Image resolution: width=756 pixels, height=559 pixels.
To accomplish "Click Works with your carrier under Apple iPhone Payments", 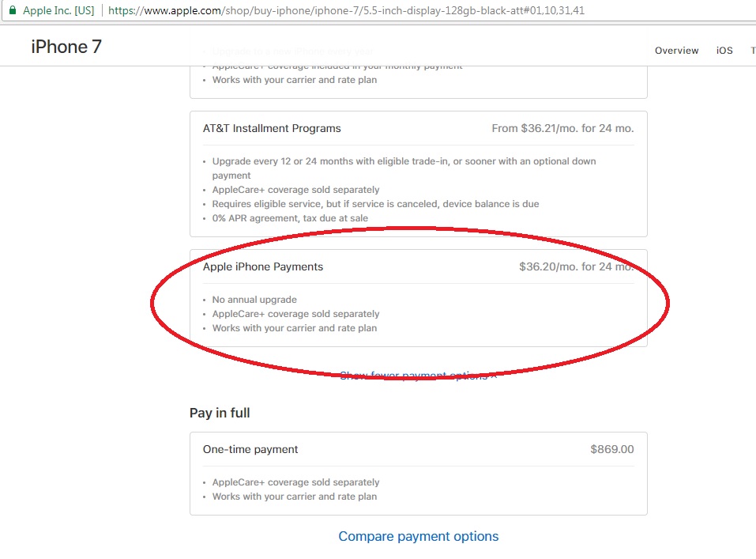I will (294, 328).
